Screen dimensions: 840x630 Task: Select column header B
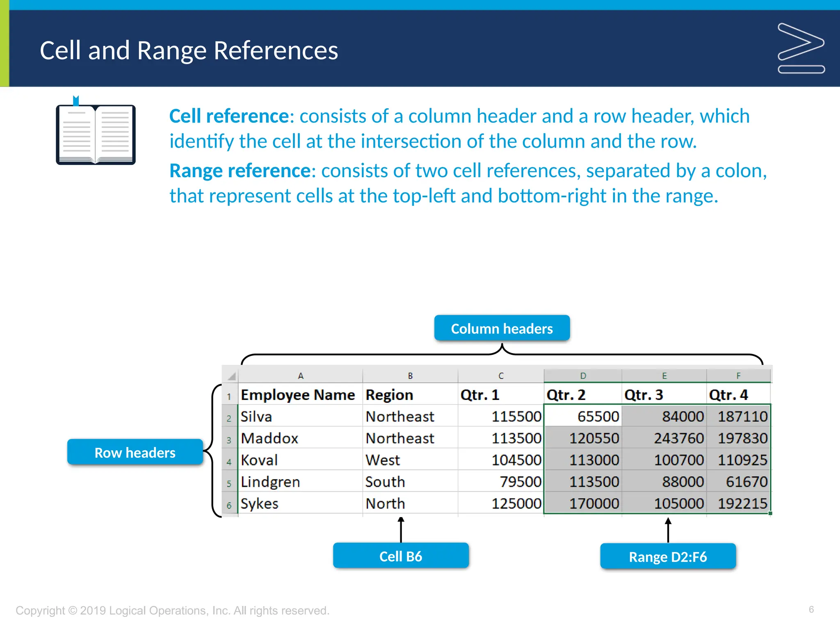point(410,376)
